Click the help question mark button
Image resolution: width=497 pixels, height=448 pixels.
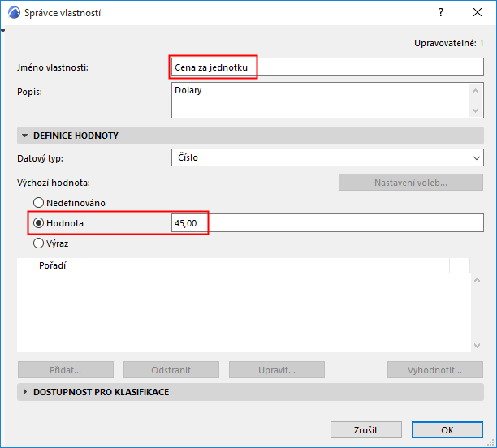[440, 13]
